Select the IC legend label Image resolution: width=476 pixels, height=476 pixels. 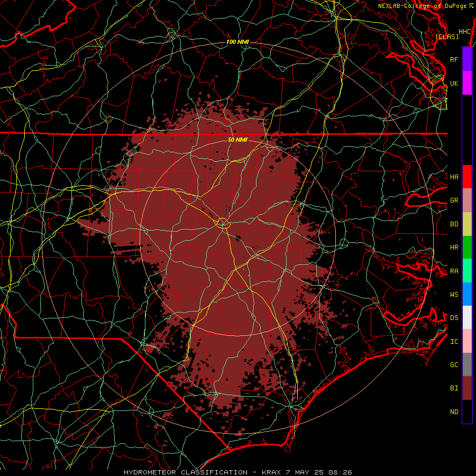pyautogui.click(x=454, y=342)
